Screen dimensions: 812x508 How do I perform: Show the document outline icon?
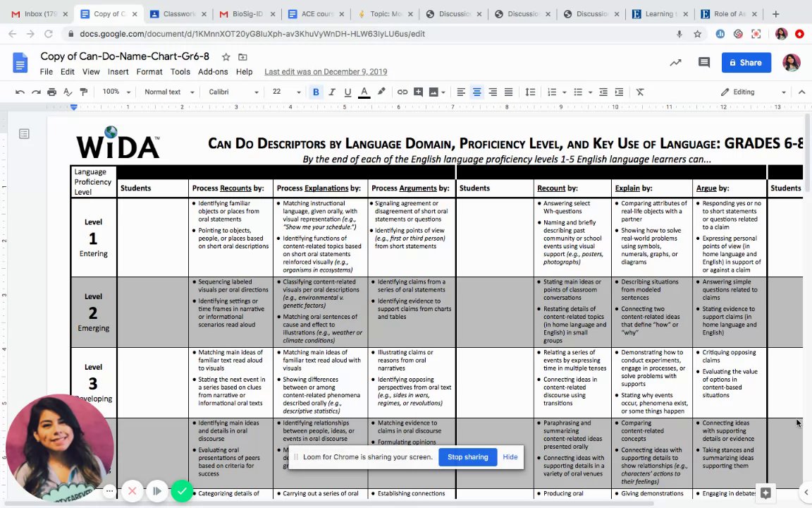coord(24,134)
